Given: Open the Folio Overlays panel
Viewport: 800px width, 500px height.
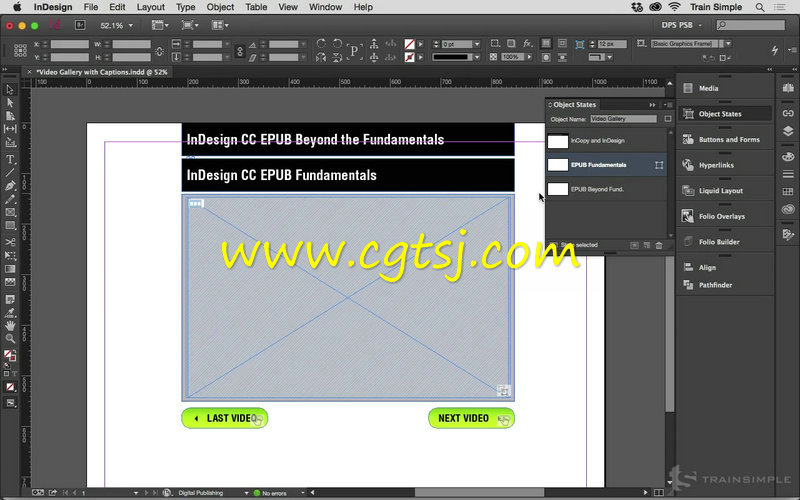Looking at the screenshot, I should coord(724,216).
